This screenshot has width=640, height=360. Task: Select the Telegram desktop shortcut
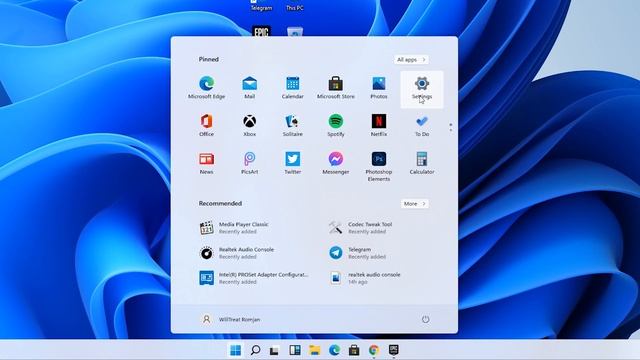coord(261,5)
